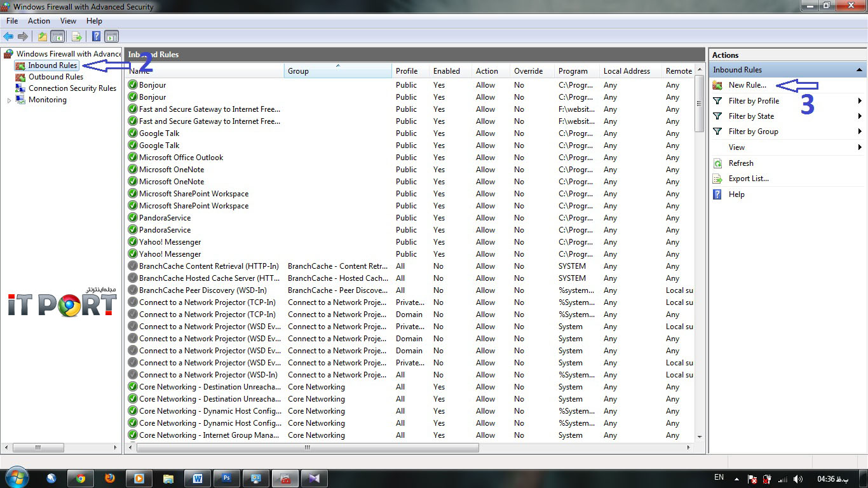The width and height of the screenshot is (868, 488).
Task: Sort by the Enabled column header
Action: (x=451, y=71)
